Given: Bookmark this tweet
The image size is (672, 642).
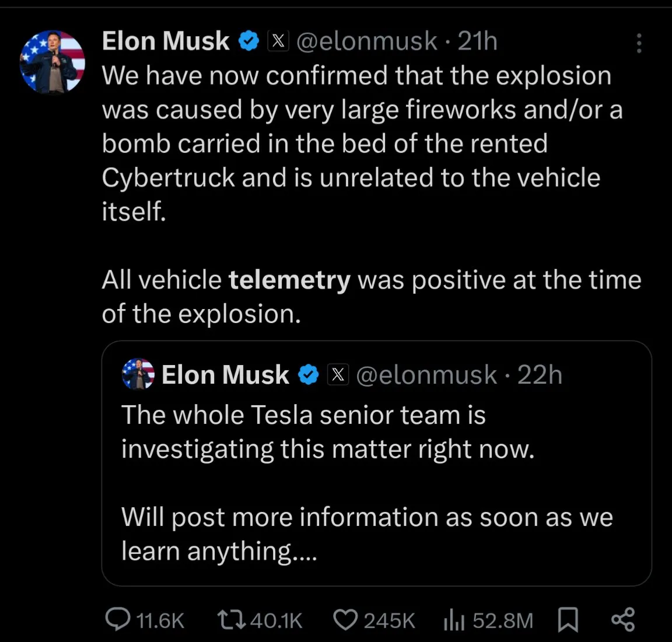Looking at the screenshot, I should point(568,620).
